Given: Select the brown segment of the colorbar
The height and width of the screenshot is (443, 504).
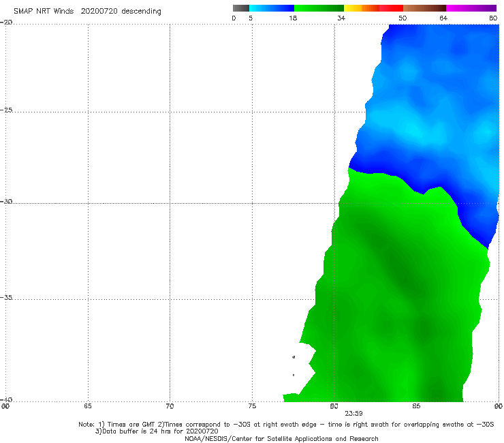Looking at the screenshot, I should coord(424,8).
